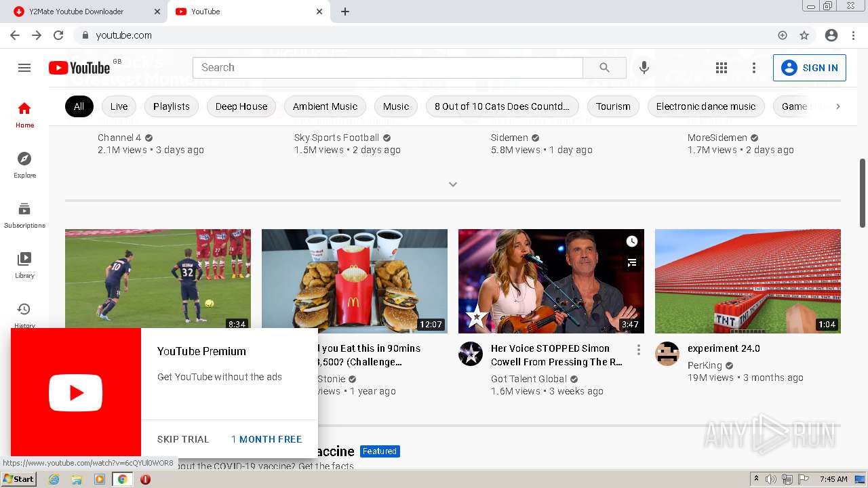Open Minecraft TNT video thumbnail

click(748, 281)
